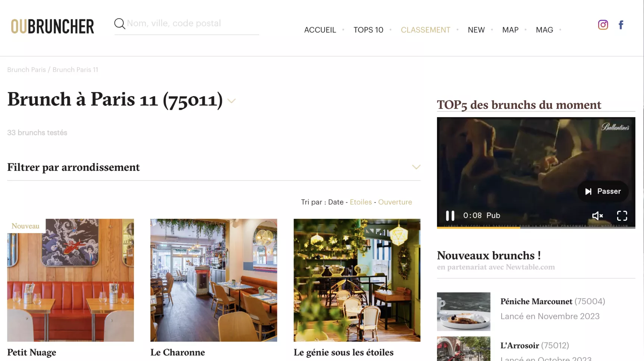Sort the brunch list by Etoiles
This screenshot has height=361, width=644.
[361, 202]
